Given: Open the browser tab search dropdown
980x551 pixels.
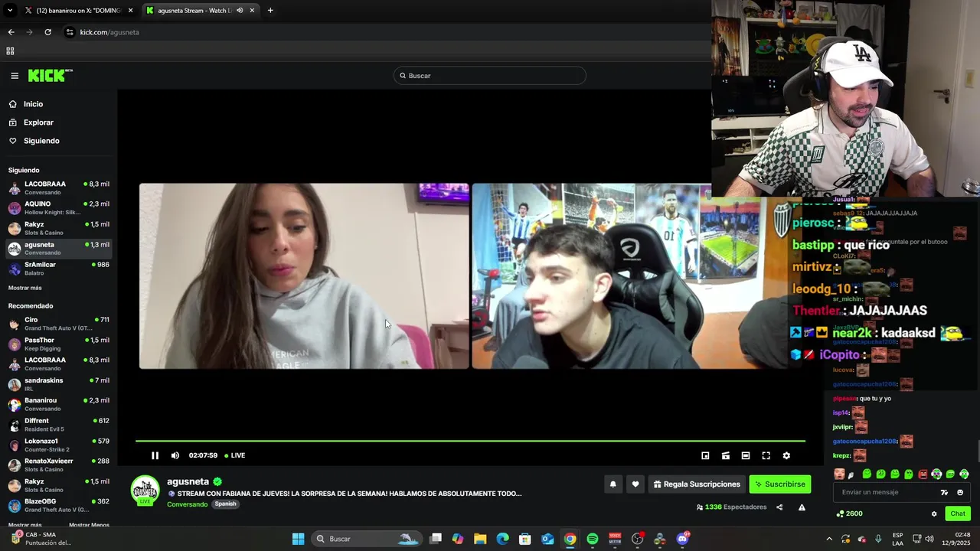Looking at the screenshot, I should point(10,11).
